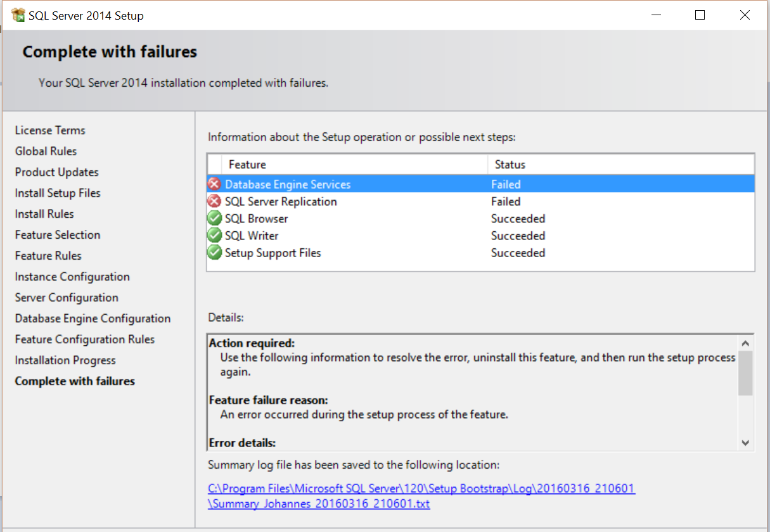This screenshot has height=532, width=770.
Task: Click the green success icon for SQL Writer
Action: pyautogui.click(x=215, y=236)
